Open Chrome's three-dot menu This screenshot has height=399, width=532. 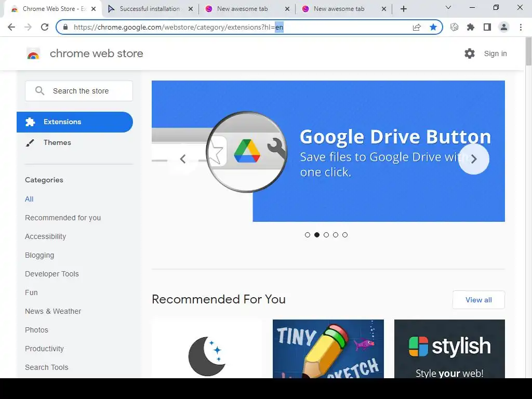[x=521, y=27]
